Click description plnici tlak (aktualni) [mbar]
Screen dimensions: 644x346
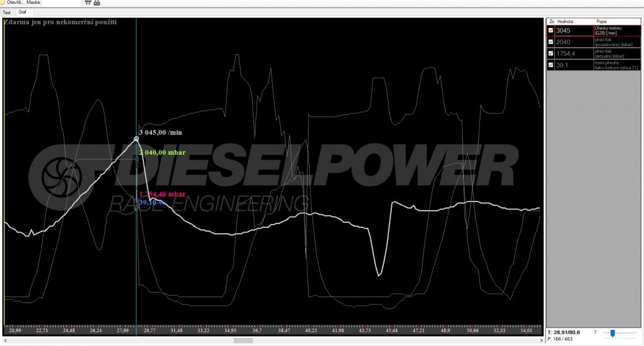point(617,53)
